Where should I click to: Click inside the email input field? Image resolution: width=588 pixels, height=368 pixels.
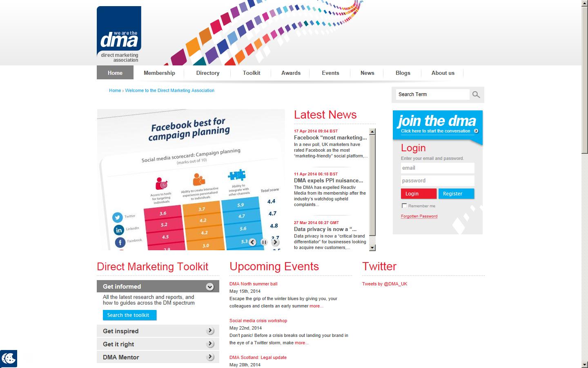click(437, 168)
